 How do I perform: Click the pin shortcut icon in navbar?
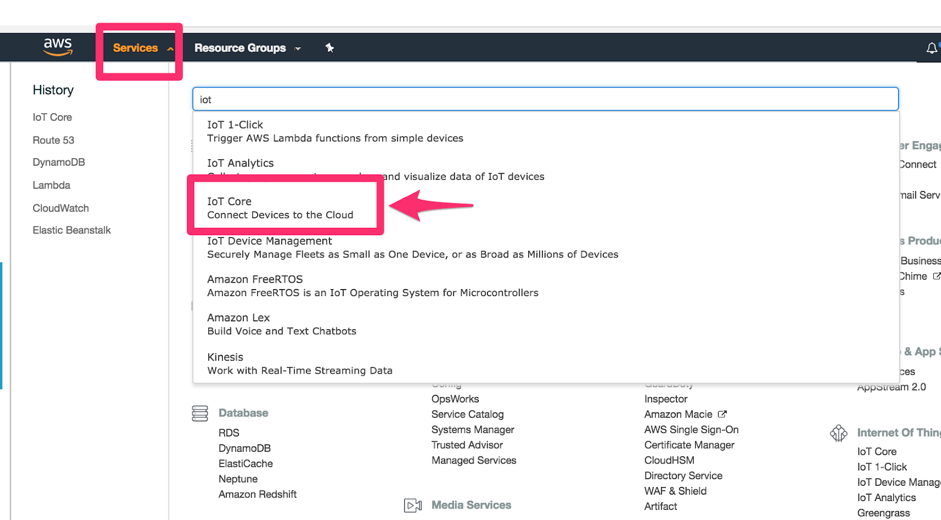tap(329, 48)
